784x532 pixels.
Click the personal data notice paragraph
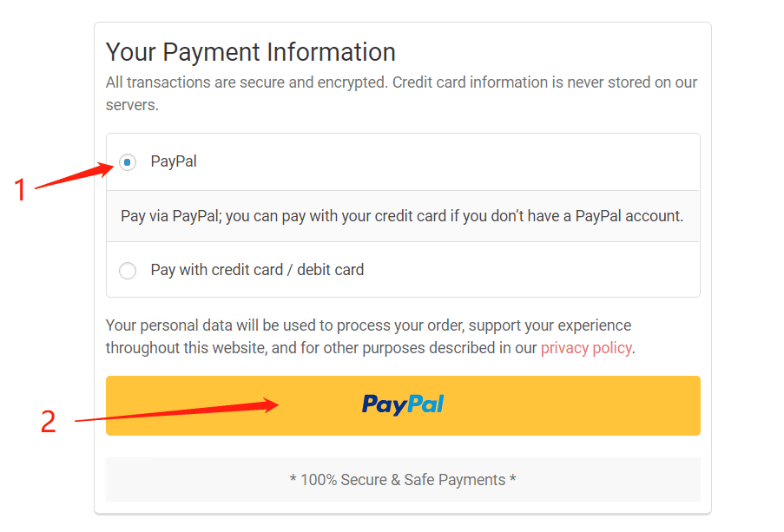(370, 337)
